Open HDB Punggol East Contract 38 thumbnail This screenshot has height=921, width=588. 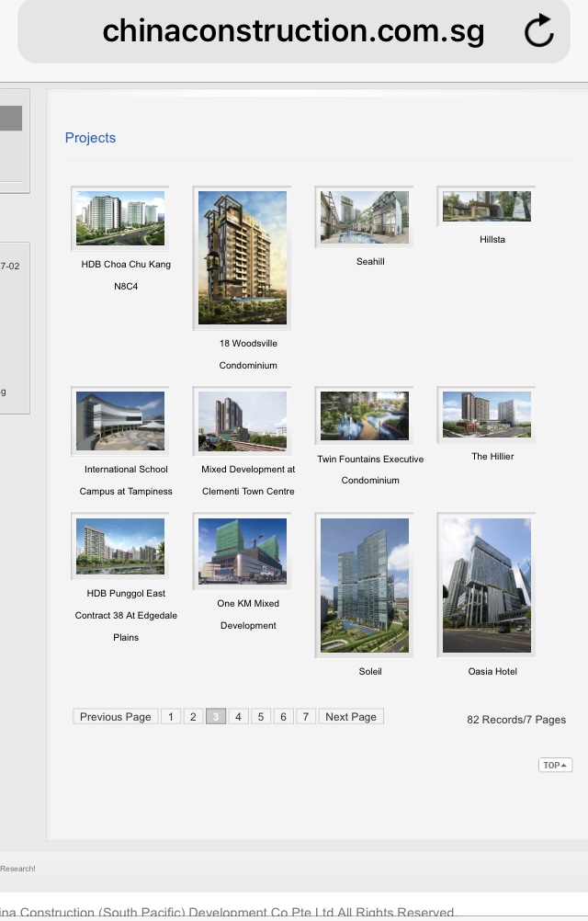tap(120, 546)
